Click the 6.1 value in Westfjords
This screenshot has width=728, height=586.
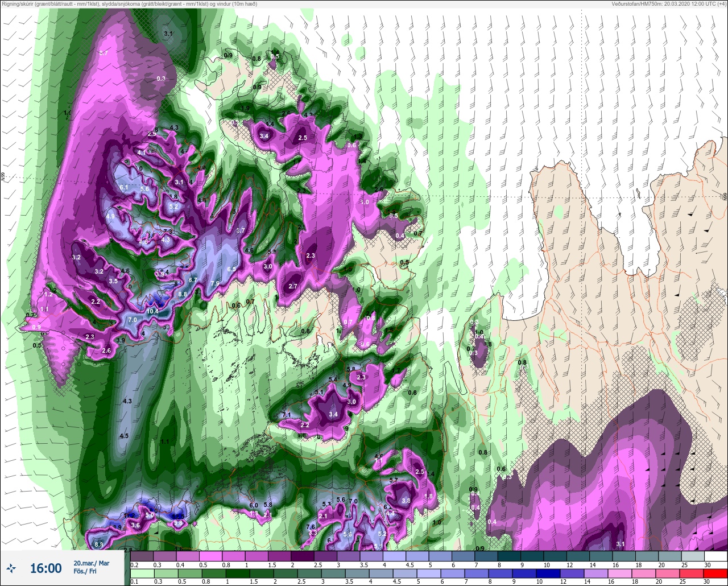(x=125, y=187)
